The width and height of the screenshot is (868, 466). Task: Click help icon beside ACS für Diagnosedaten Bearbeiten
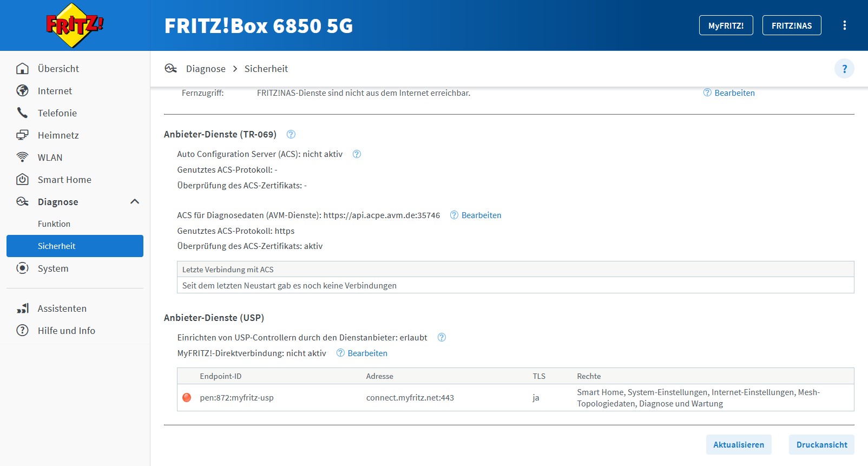pyautogui.click(x=454, y=215)
